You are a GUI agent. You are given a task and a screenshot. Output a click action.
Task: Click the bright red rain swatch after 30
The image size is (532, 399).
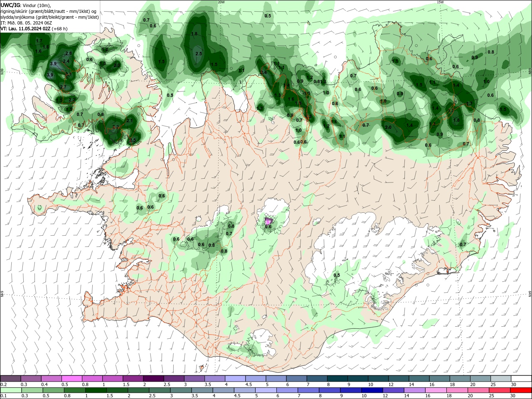pyautogui.click(x=521, y=390)
